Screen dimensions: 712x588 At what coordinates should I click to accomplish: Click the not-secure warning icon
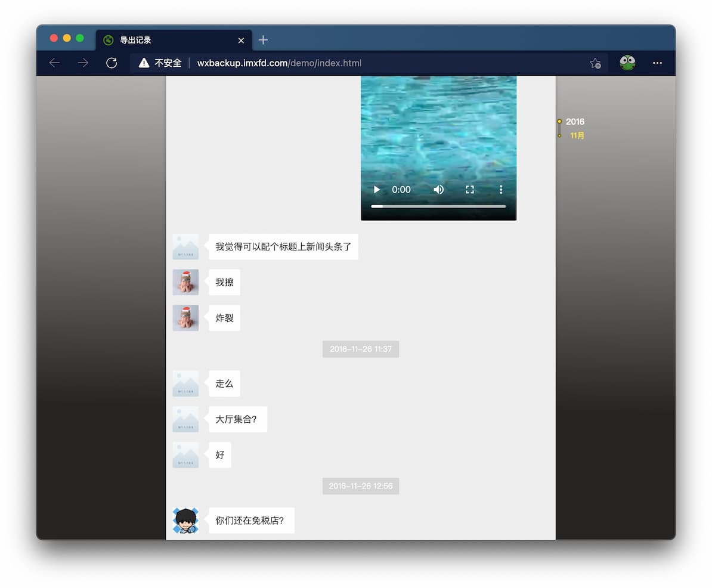(x=144, y=63)
